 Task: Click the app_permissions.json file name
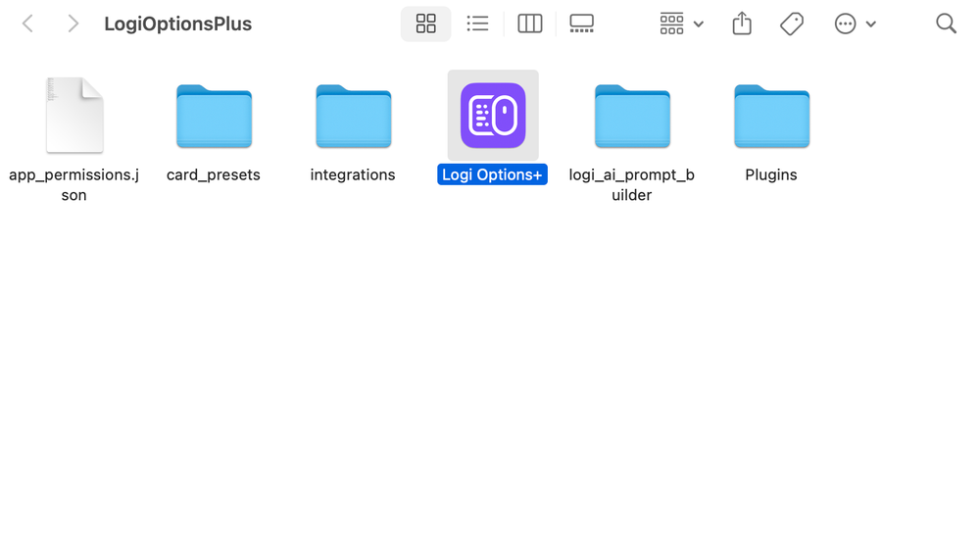tap(73, 185)
